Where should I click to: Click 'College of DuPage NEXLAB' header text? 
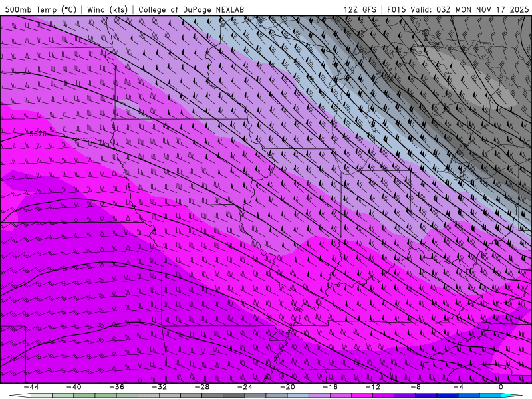click(191, 9)
